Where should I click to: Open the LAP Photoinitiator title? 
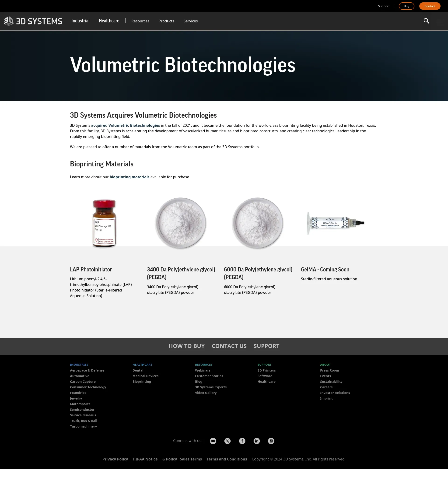[x=91, y=269]
